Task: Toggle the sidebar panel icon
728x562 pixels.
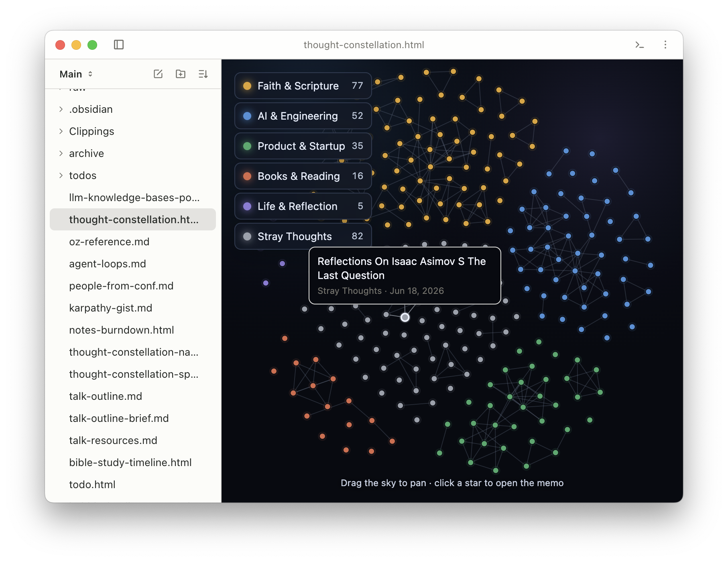Action: pyautogui.click(x=119, y=45)
